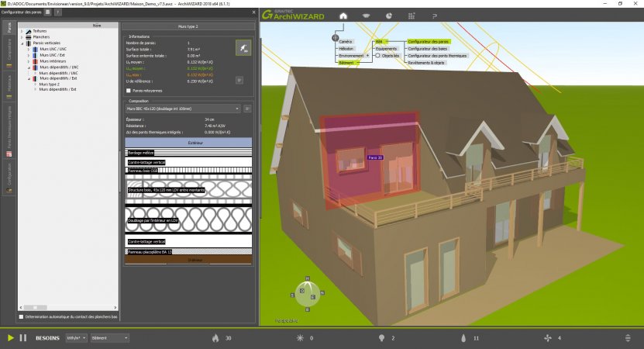Open the Héliodon menu item
Image resolution: width=644 pixels, height=349 pixels.
point(346,49)
